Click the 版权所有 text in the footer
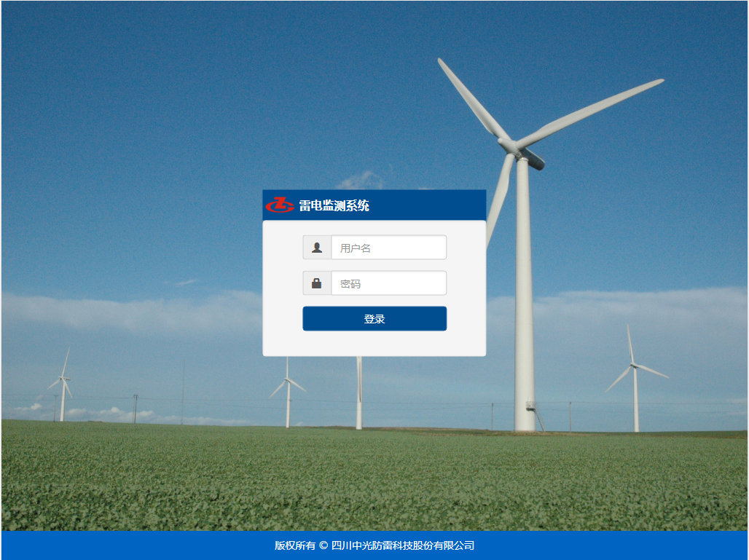Image resolution: width=749 pixels, height=560 pixels. point(294,545)
